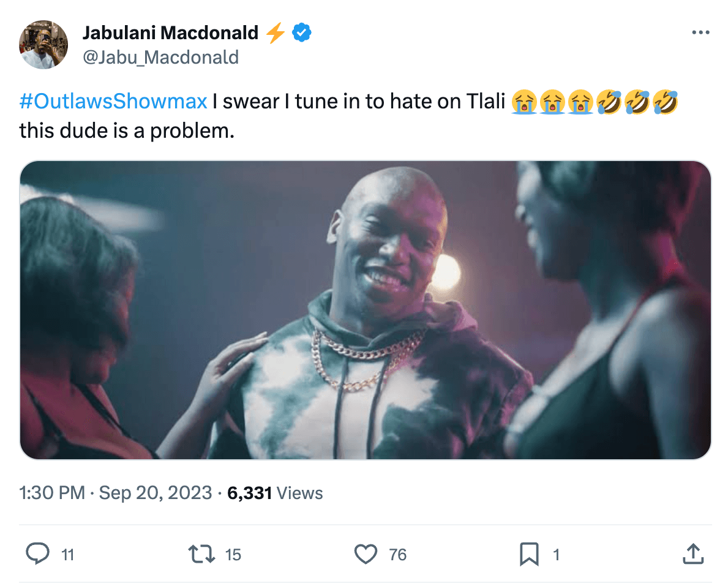Image resolution: width=728 pixels, height=586 pixels.
Task: Click the reply speech bubble icon
Action: 37,554
